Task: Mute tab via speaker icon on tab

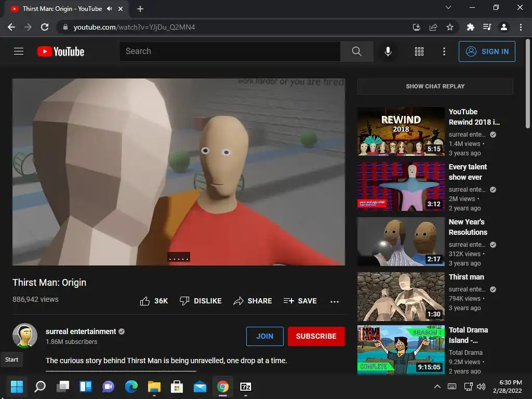Action: tap(109, 9)
